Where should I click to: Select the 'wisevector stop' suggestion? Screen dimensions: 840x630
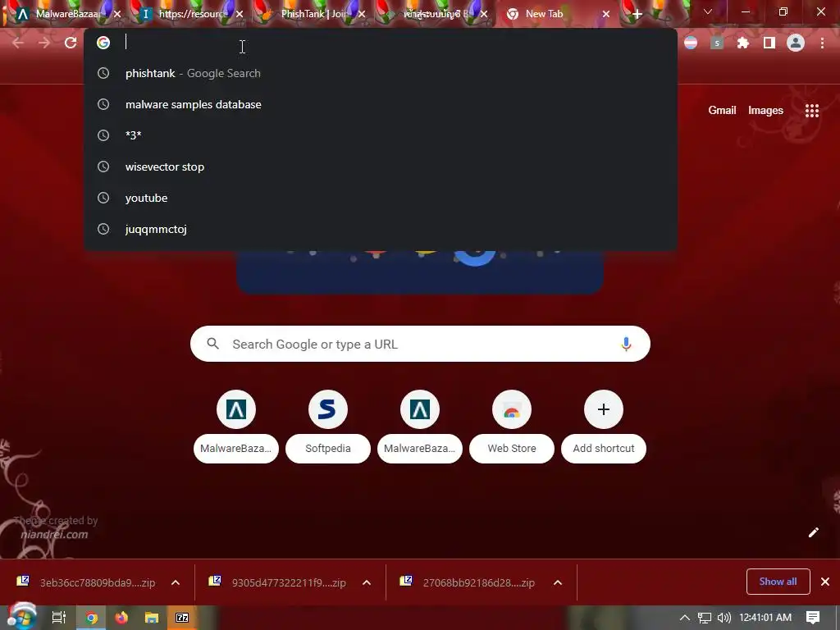coord(381,167)
